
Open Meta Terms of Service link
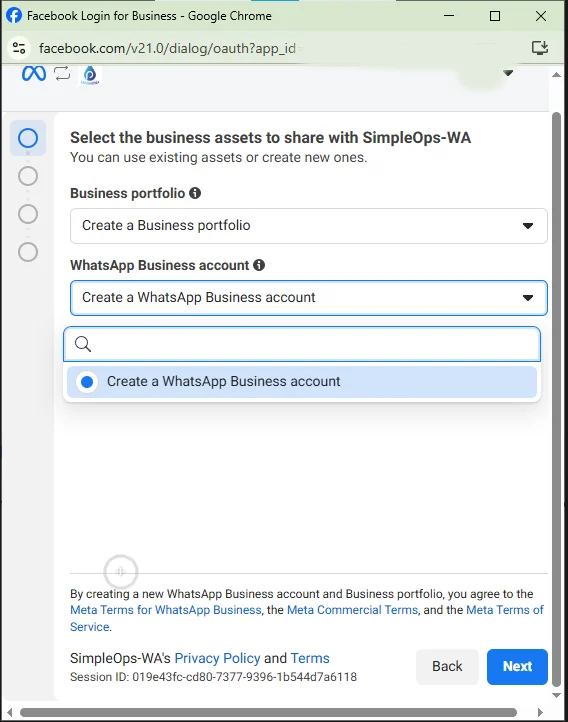pos(505,610)
